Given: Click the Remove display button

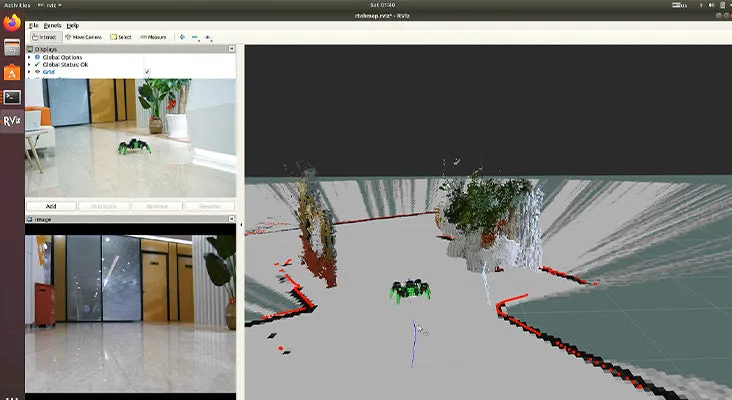Looking at the screenshot, I should pyautogui.click(x=157, y=206).
